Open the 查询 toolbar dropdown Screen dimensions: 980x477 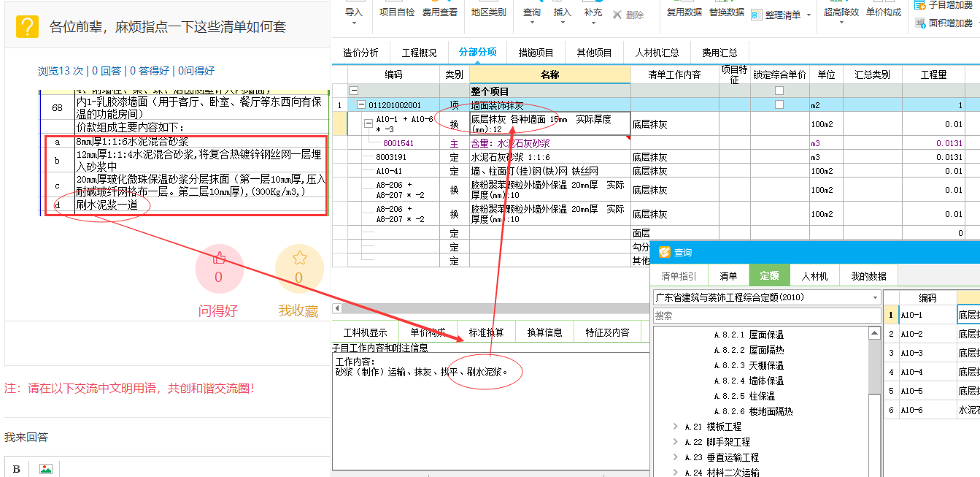(x=532, y=23)
